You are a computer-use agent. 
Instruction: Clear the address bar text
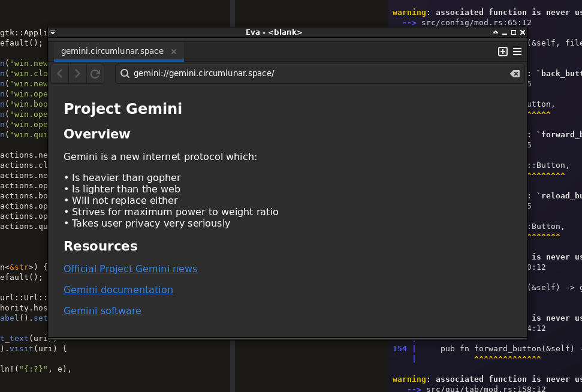pos(515,74)
